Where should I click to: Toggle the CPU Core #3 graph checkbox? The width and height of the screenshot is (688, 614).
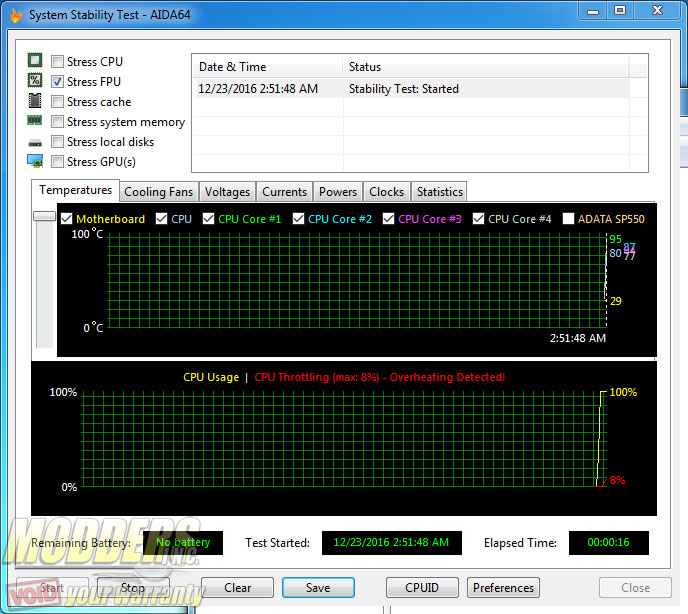(388, 219)
